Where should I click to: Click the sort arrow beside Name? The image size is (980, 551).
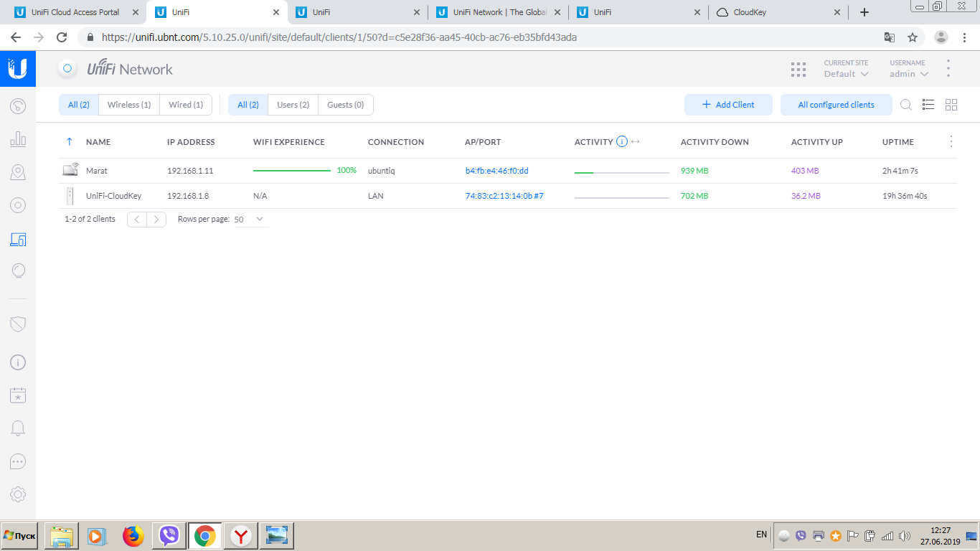(69, 142)
